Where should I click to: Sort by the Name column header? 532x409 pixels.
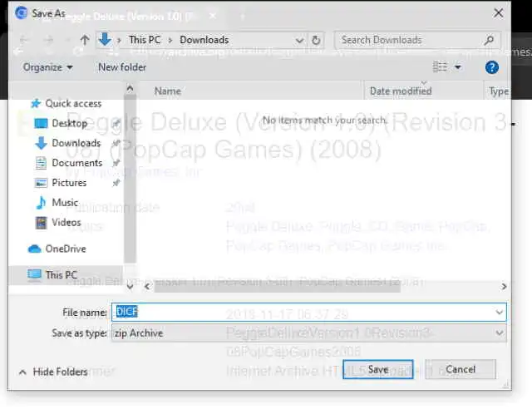[167, 91]
